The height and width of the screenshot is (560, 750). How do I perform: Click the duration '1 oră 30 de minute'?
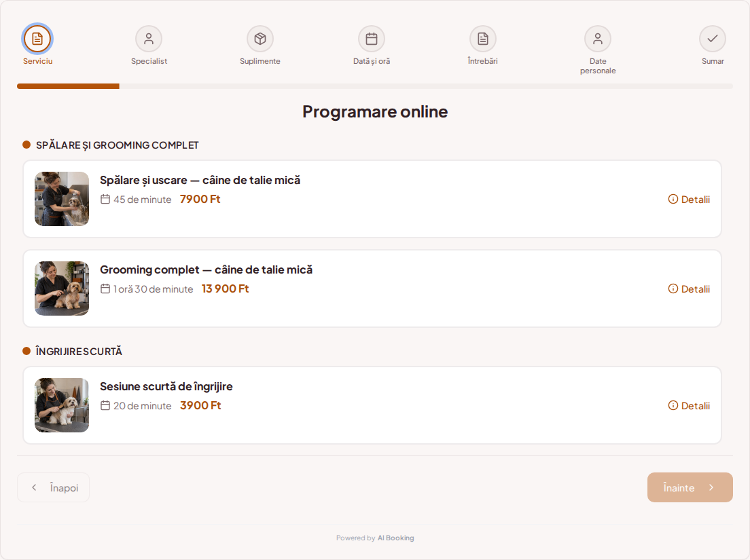click(153, 289)
